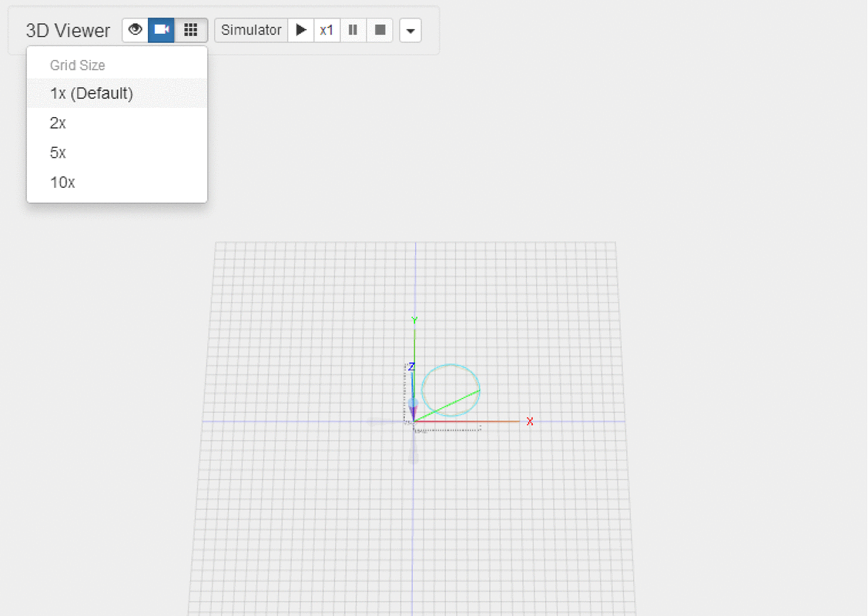Click the Grid Size menu header
The image size is (868, 616).
[x=78, y=65]
